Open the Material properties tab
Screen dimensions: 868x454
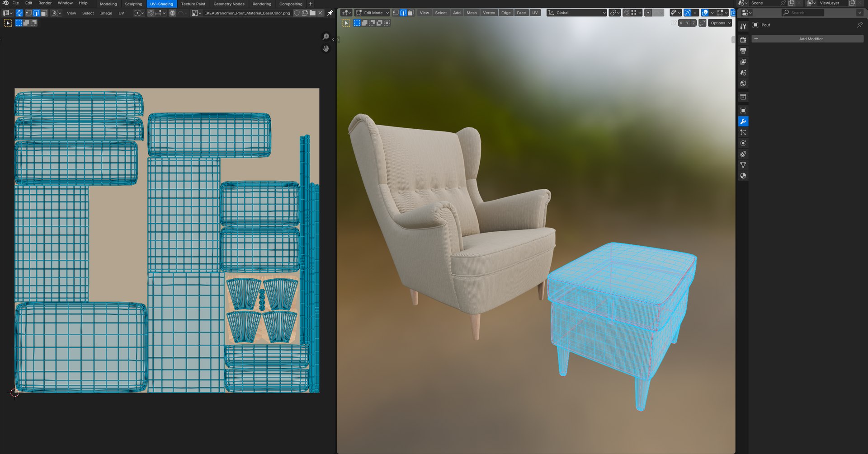click(x=743, y=176)
